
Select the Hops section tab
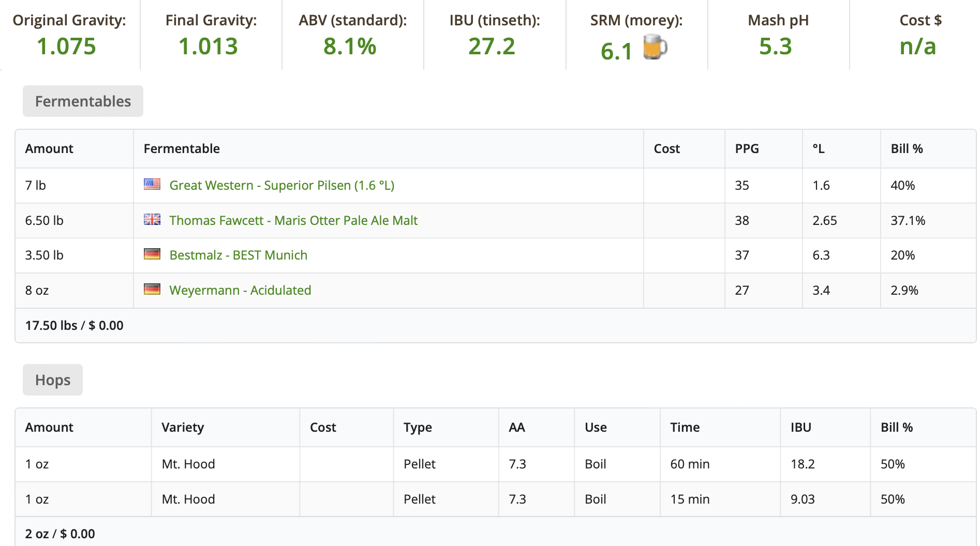tap(53, 380)
